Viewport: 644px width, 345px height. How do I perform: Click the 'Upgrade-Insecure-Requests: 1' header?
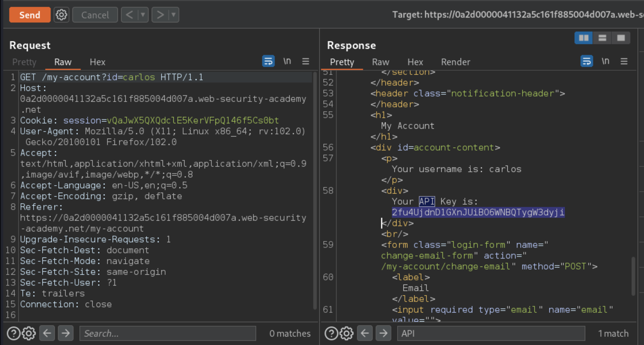point(95,239)
